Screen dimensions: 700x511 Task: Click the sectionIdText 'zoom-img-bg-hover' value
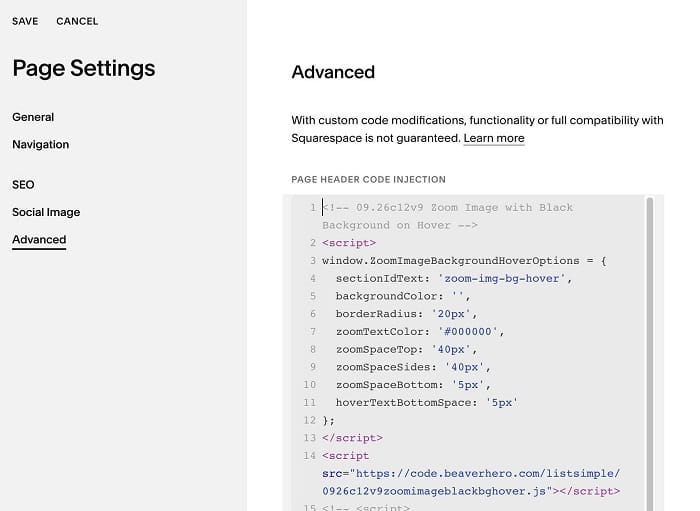point(502,278)
